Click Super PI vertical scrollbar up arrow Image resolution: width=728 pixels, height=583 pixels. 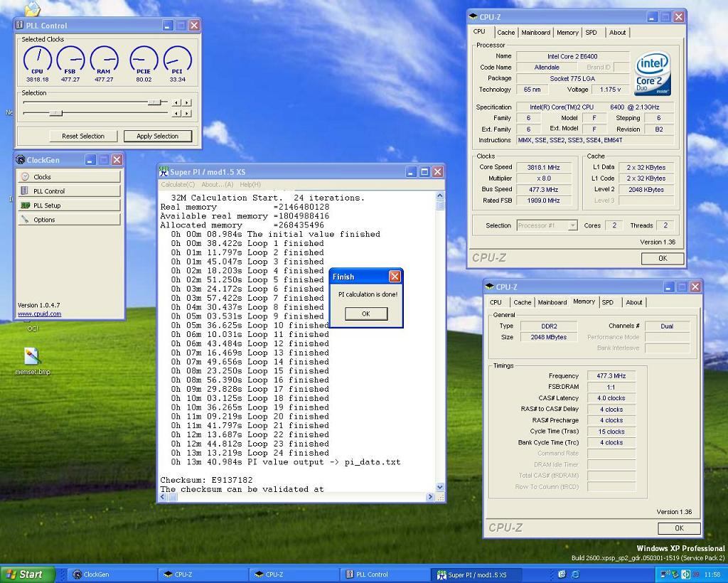click(440, 196)
